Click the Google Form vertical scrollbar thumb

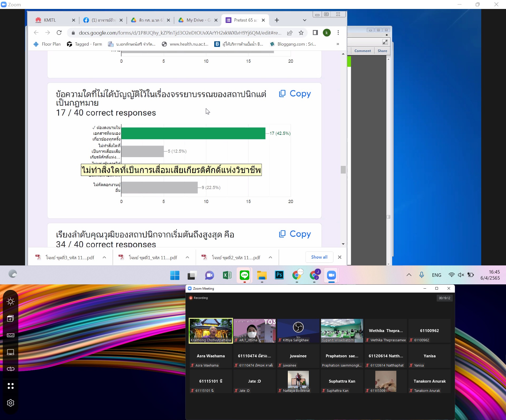(343, 170)
